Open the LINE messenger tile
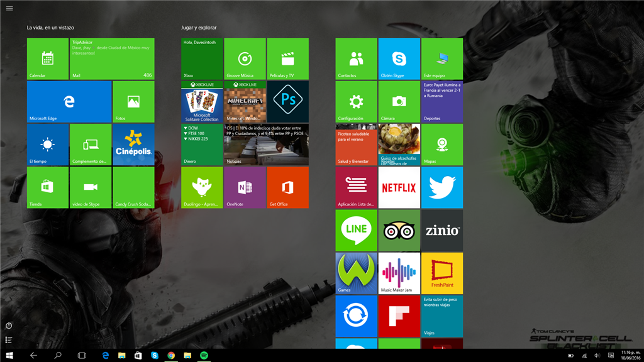 point(356,230)
